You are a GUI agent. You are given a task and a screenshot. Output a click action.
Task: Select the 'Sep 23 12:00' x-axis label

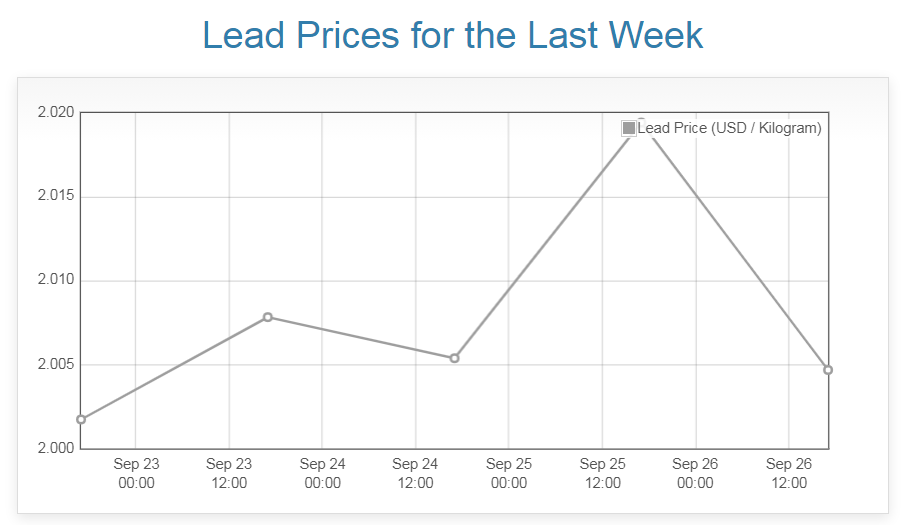pos(229,473)
